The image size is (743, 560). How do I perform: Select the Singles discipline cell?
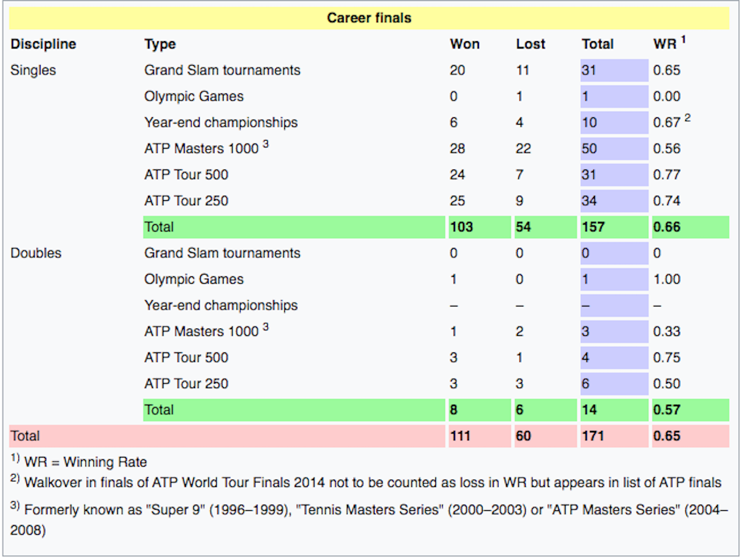(33, 70)
